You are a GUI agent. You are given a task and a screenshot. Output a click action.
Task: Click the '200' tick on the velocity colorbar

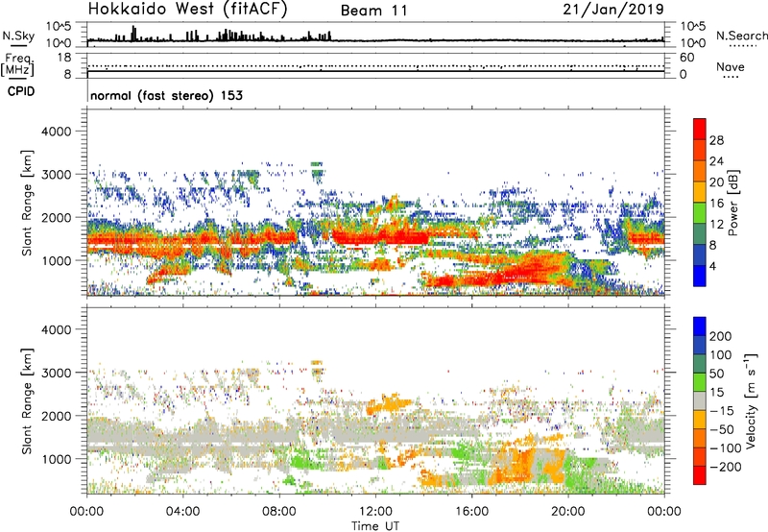point(721,336)
